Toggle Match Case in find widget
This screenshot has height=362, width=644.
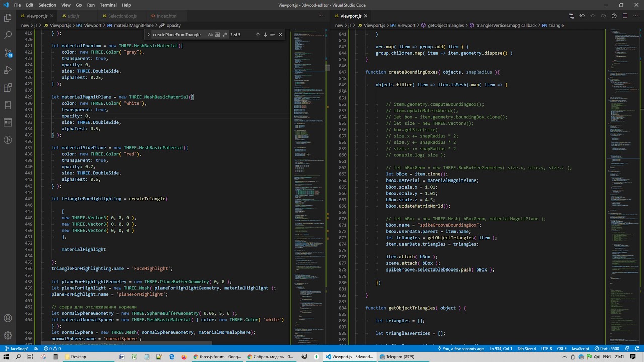click(x=210, y=35)
